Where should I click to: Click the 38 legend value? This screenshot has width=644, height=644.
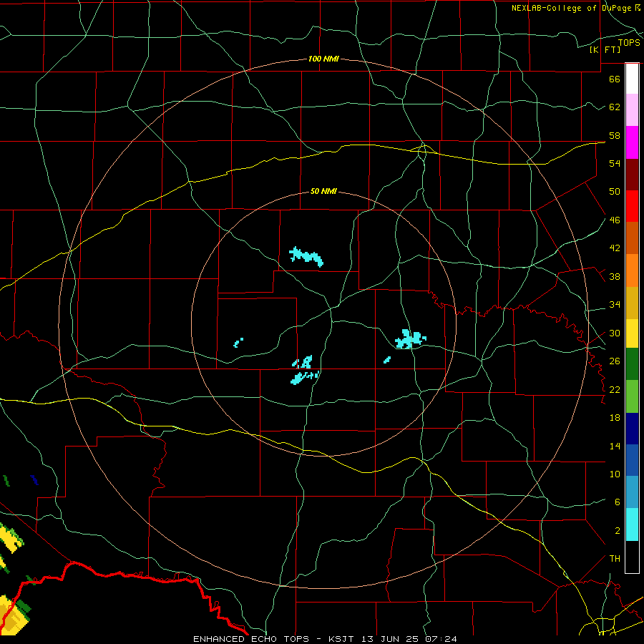615,276
